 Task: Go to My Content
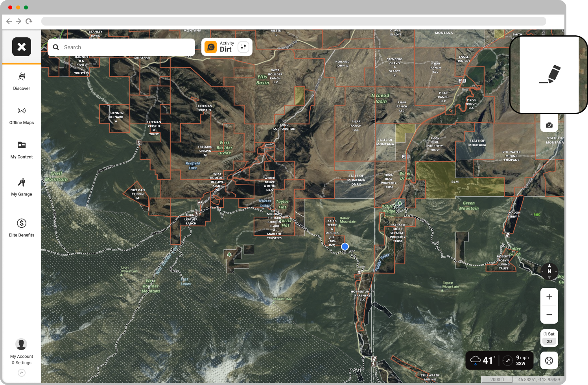point(22,150)
